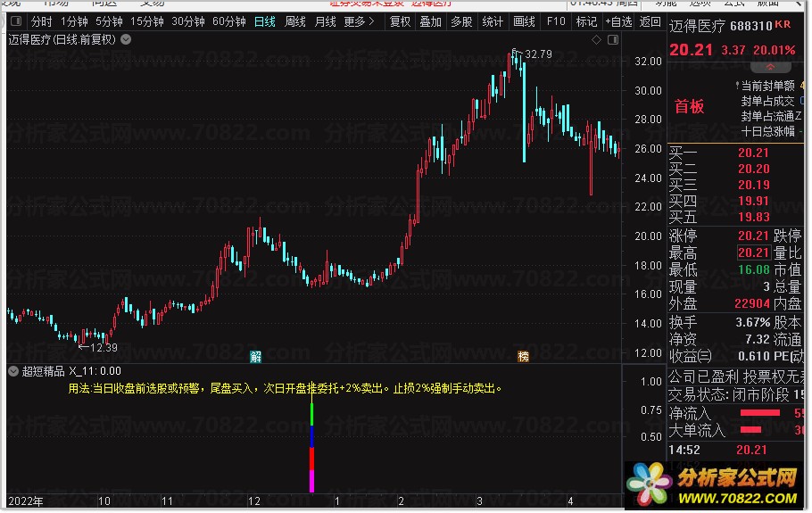
Task: Click the 榜 marker on the chart
Action: pos(523,357)
